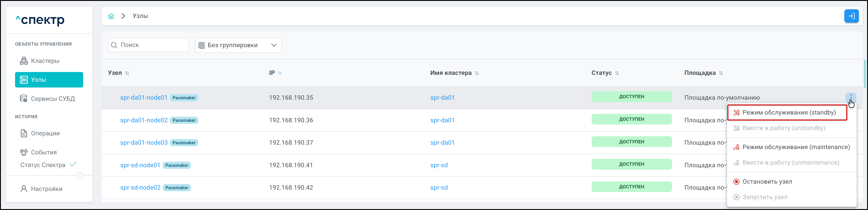Open the spr-sd cluster link for spr-sd-node01
Viewport: 868px width, 210px height.
[x=439, y=165]
